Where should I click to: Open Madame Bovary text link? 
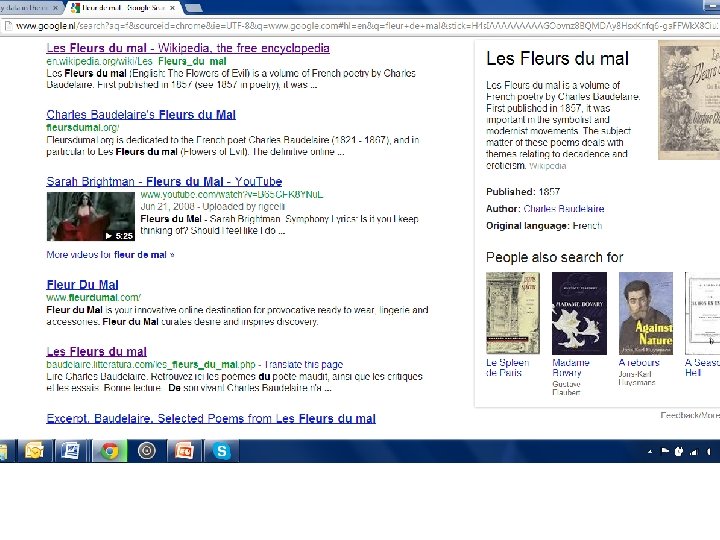pyautogui.click(x=571, y=367)
